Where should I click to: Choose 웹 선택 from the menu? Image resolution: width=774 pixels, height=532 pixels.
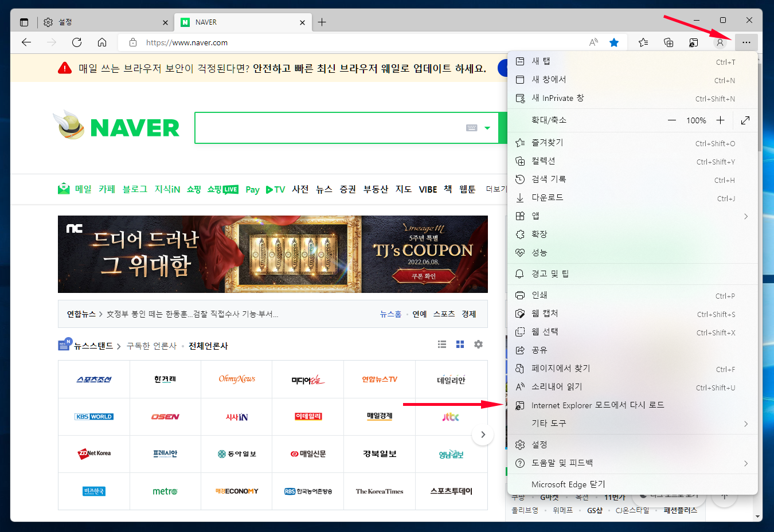click(632, 332)
